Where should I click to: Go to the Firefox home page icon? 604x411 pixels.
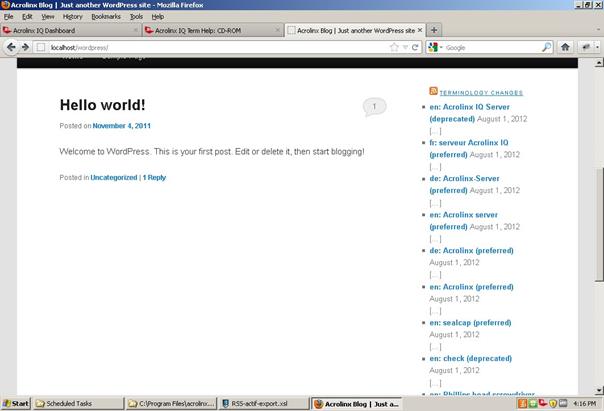(x=565, y=47)
